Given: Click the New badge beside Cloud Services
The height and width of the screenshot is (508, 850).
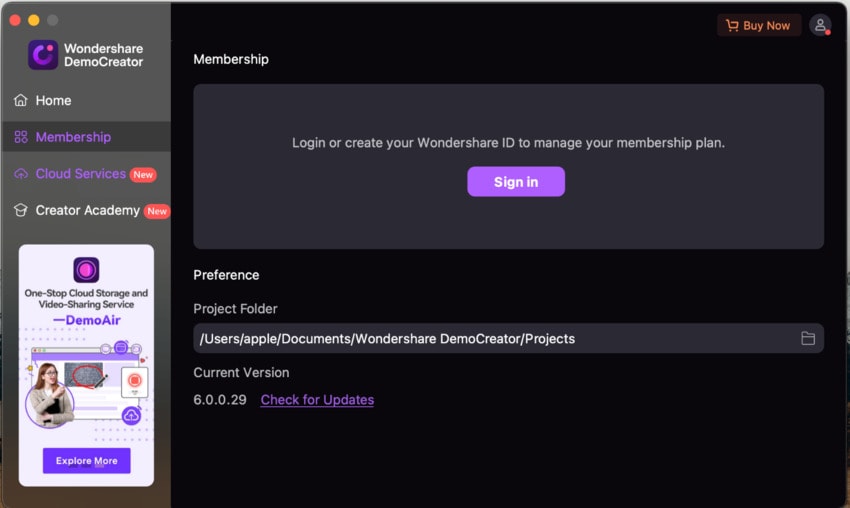Looking at the screenshot, I should [x=143, y=175].
